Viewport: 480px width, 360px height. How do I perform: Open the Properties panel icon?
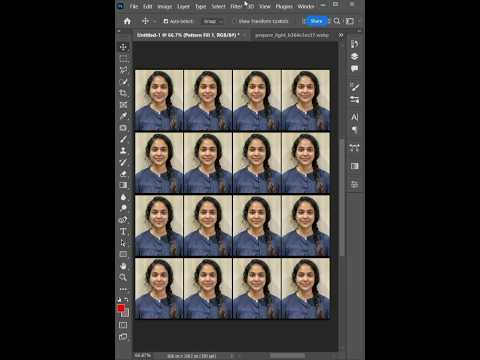click(x=355, y=166)
